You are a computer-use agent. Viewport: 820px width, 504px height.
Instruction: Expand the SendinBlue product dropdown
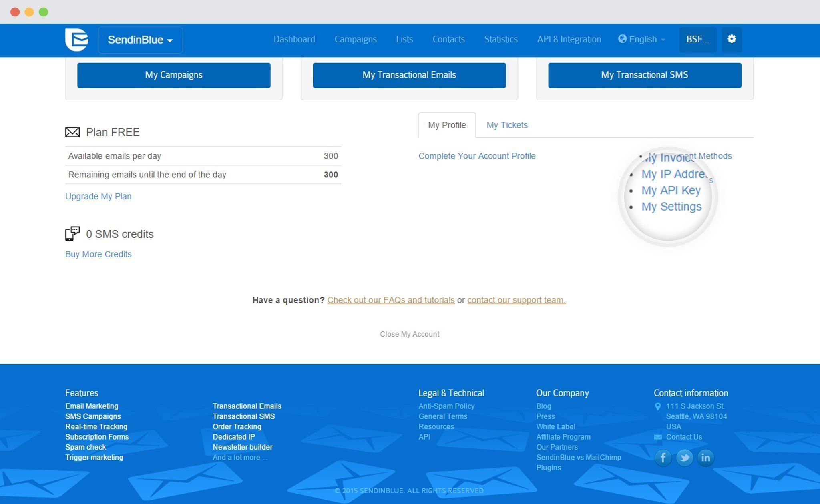140,40
